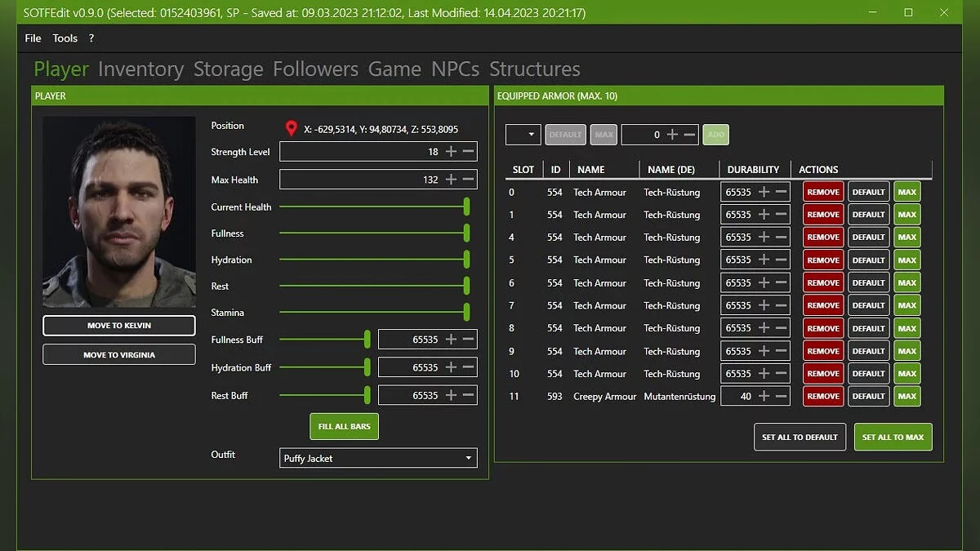Increase durability of slot 0 Tech Armour
The width and height of the screenshot is (980, 551).
point(764,192)
